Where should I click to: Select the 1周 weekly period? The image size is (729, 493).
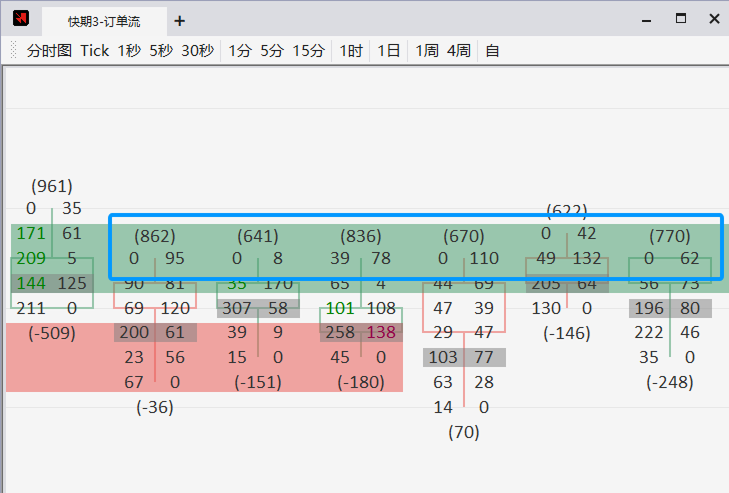[x=427, y=51]
